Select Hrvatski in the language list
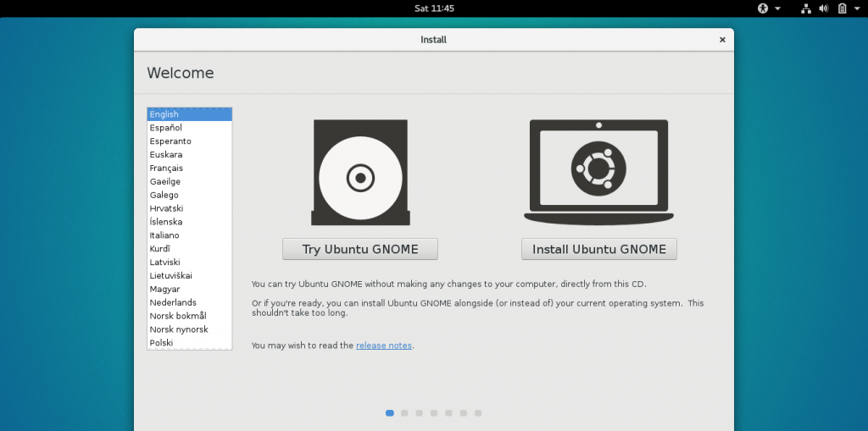 tap(189, 208)
